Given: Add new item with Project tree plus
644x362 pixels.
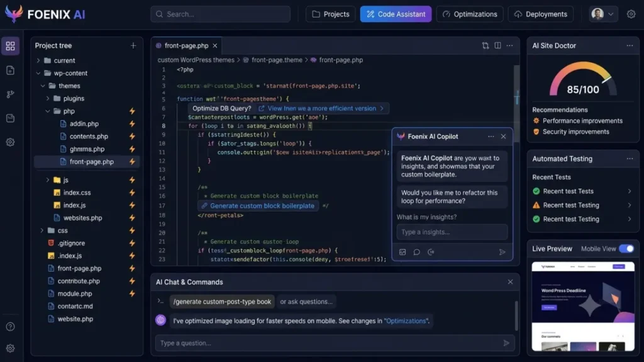Looking at the screenshot, I should 133,45.
